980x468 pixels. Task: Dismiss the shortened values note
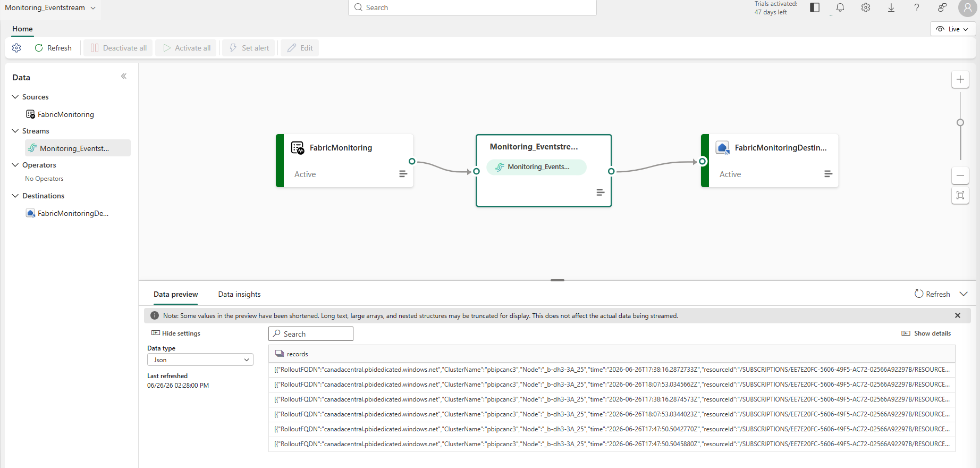958,315
